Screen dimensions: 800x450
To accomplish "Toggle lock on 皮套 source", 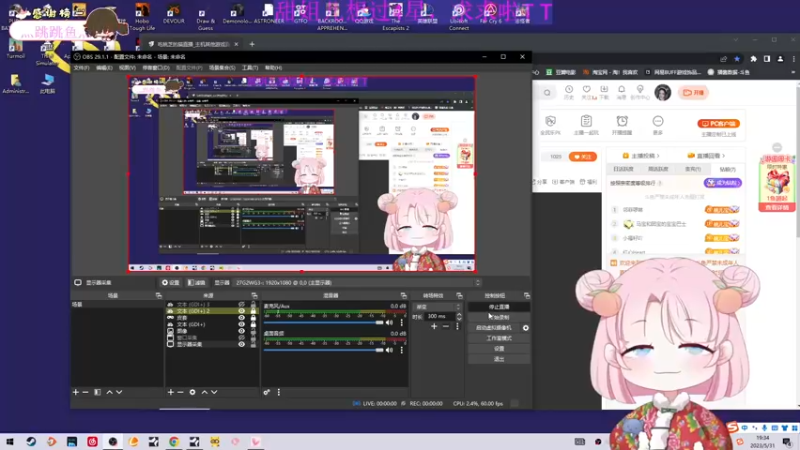I will click(x=253, y=317).
